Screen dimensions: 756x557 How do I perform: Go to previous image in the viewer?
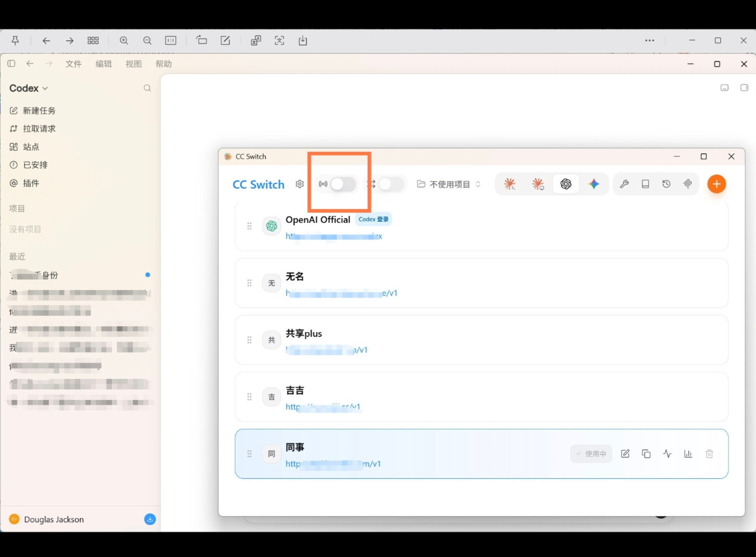click(46, 41)
